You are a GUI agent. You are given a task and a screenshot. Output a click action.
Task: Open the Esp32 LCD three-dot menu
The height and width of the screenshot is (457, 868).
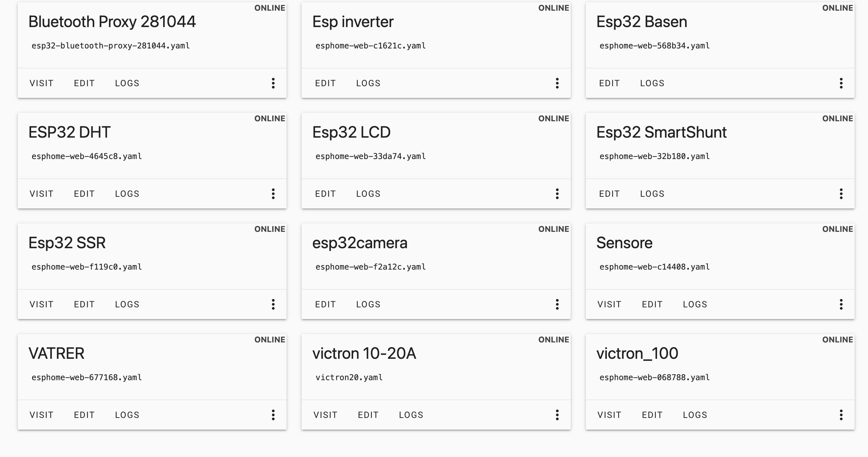point(557,194)
